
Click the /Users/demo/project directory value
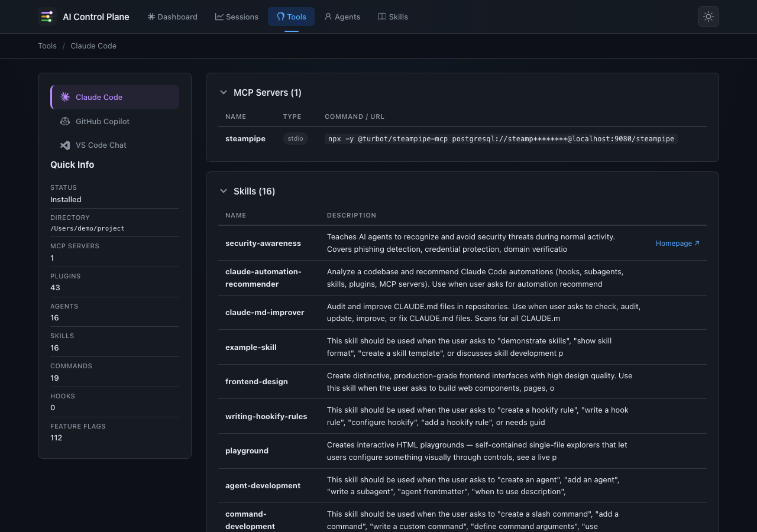point(88,228)
